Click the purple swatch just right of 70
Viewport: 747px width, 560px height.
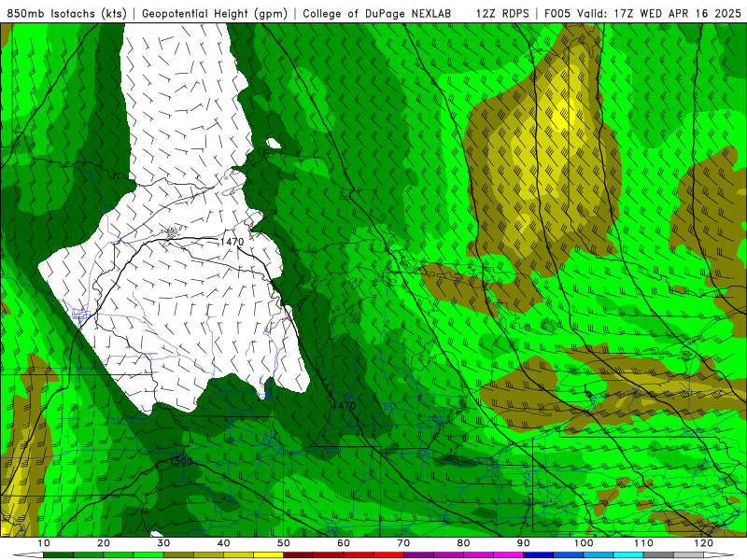coord(418,555)
